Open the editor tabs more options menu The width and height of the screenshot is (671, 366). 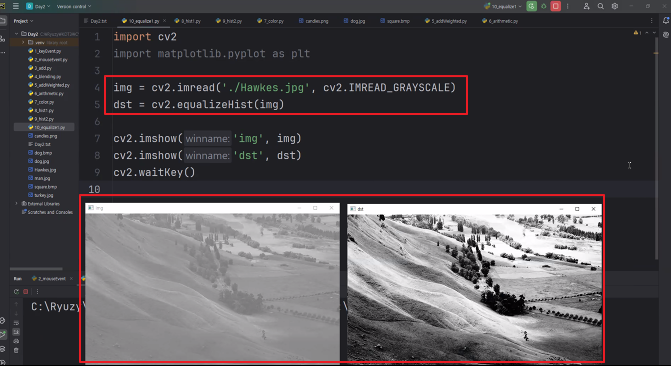click(652, 21)
